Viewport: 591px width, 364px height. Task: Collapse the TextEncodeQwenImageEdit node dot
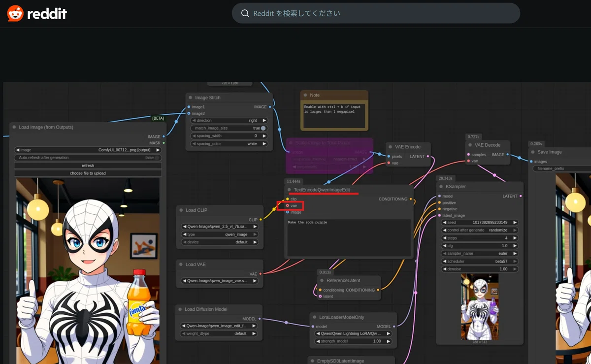coord(289,190)
